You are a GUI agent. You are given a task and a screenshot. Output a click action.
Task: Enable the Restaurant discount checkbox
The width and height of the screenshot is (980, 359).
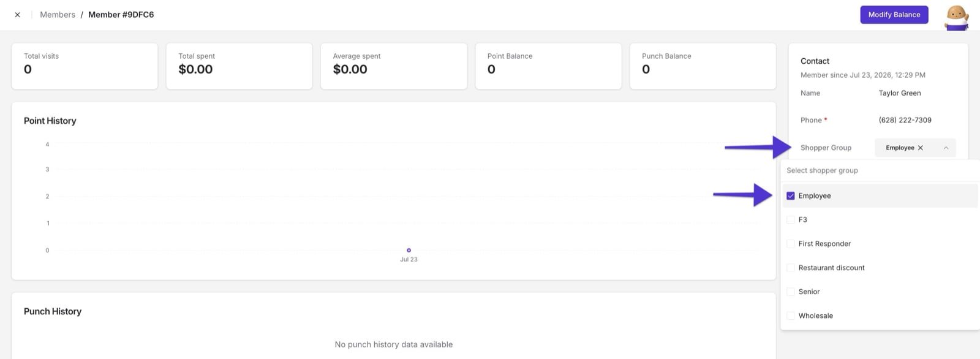(791, 268)
